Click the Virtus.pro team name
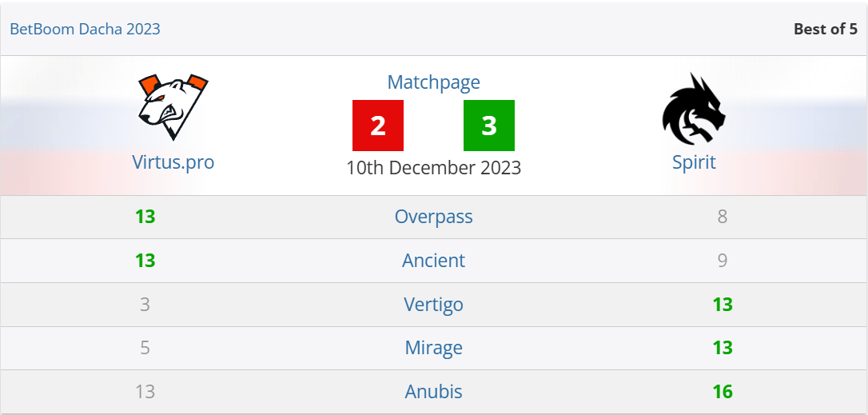 173,162
